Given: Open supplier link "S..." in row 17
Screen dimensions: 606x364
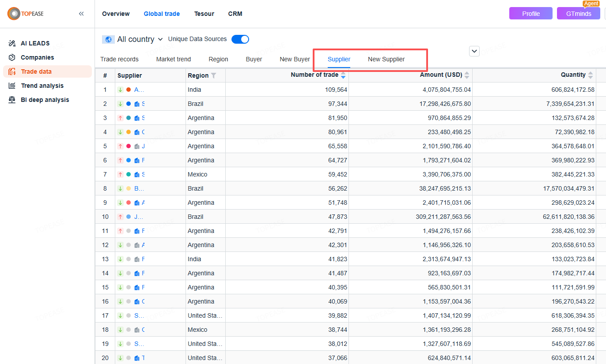Looking at the screenshot, I should 139,315.
